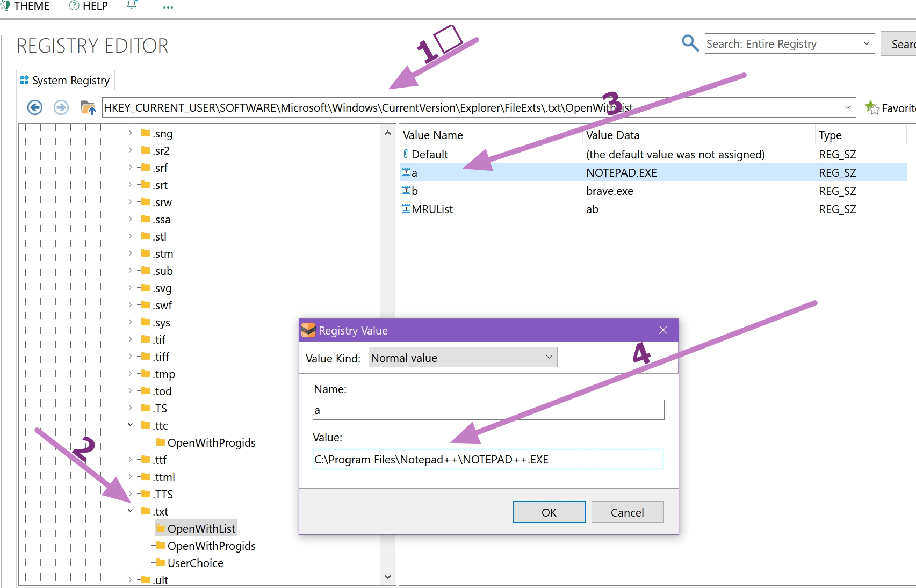Expand the Search Entire Registry dropdown

(866, 43)
